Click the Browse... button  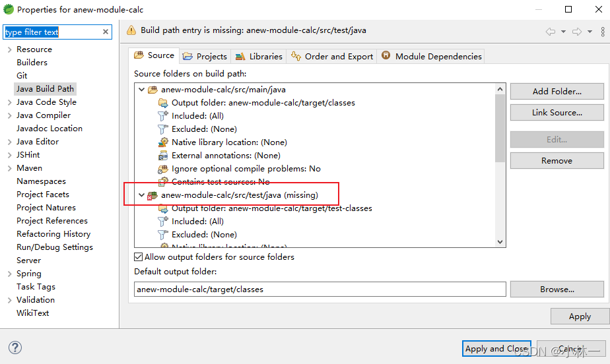[x=557, y=289]
